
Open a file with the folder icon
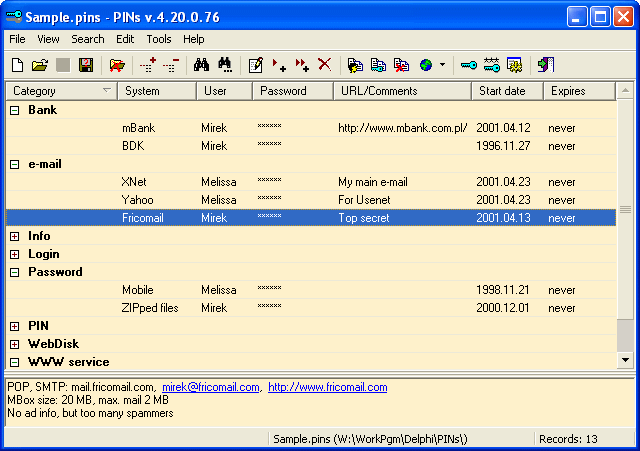40,65
